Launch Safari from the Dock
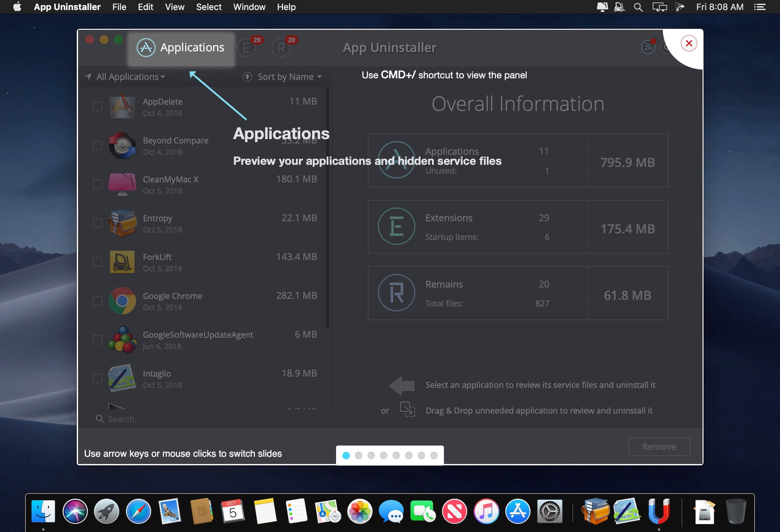780x532 pixels. point(138,512)
